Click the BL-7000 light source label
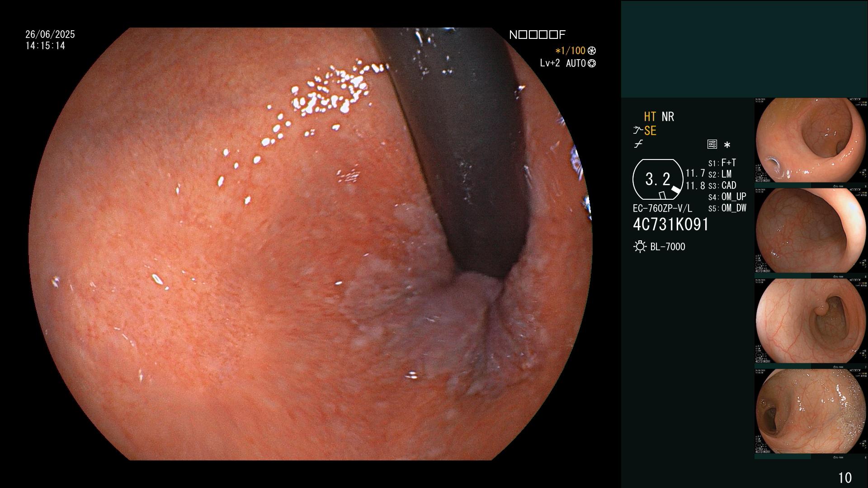868x488 pixels. [668, 247]
